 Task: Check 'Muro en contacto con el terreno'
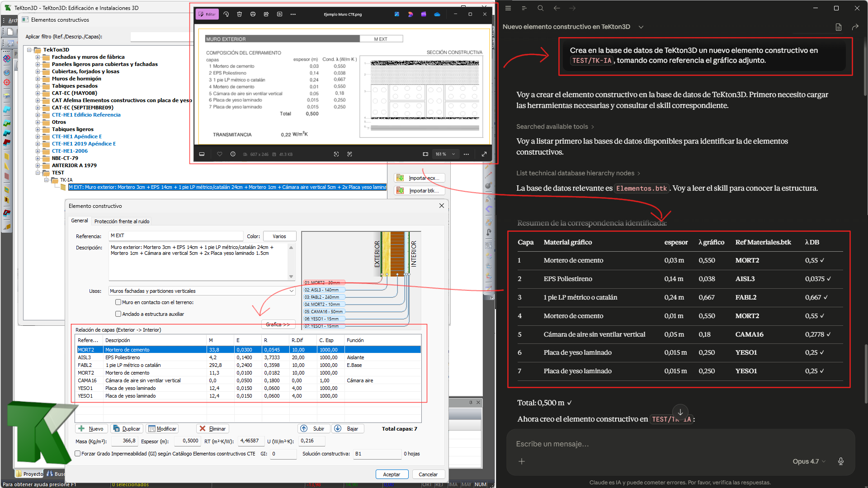click(x=118, y=302)
